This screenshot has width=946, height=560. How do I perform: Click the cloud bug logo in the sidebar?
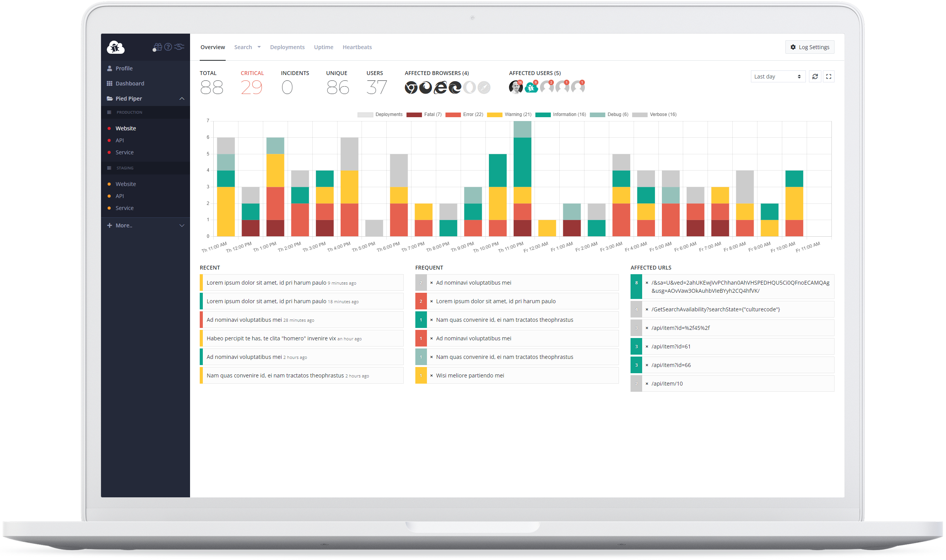[115, 47]
